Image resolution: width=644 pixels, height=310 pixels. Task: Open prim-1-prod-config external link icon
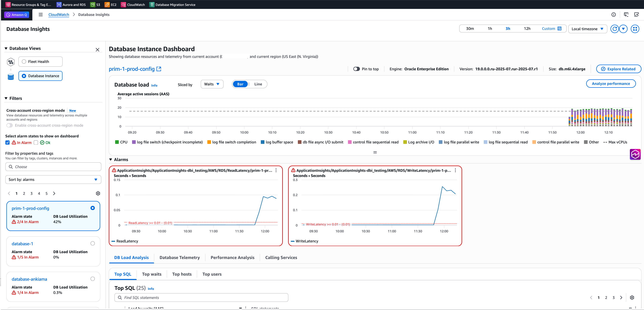159,69
